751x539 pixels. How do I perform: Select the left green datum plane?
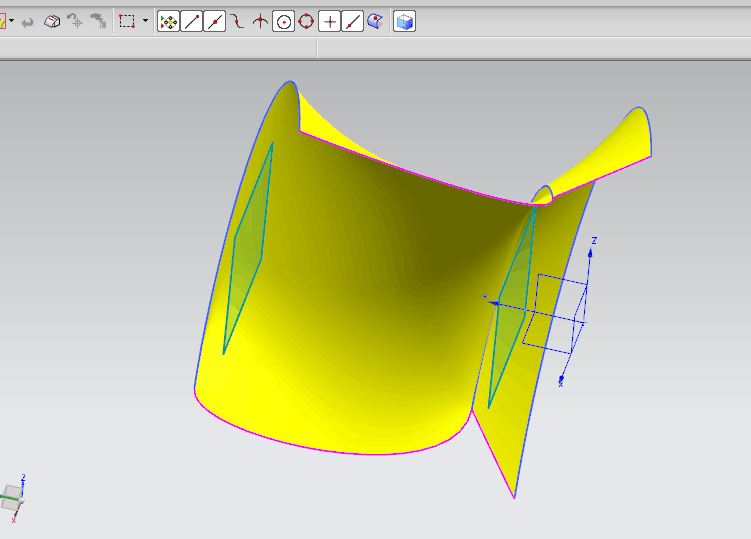248,249
